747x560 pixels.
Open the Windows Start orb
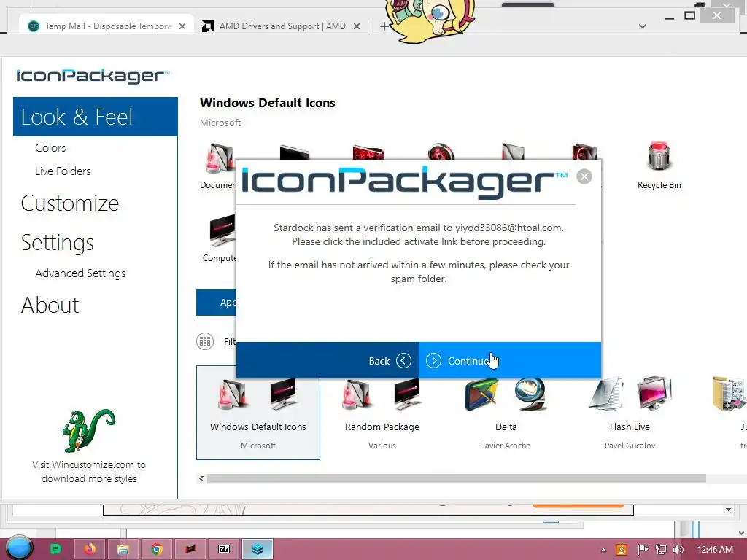18,548
